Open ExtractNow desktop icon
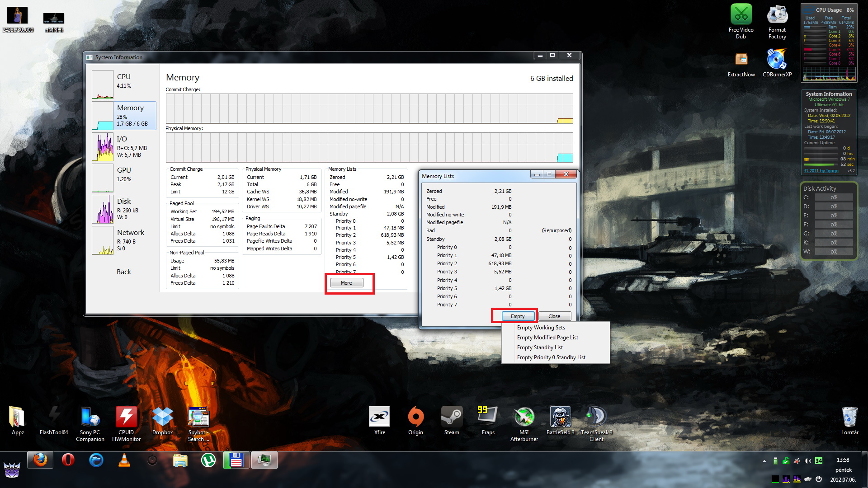Image resolution: width=868 pixels, height=488 pixels. point(741,64)
